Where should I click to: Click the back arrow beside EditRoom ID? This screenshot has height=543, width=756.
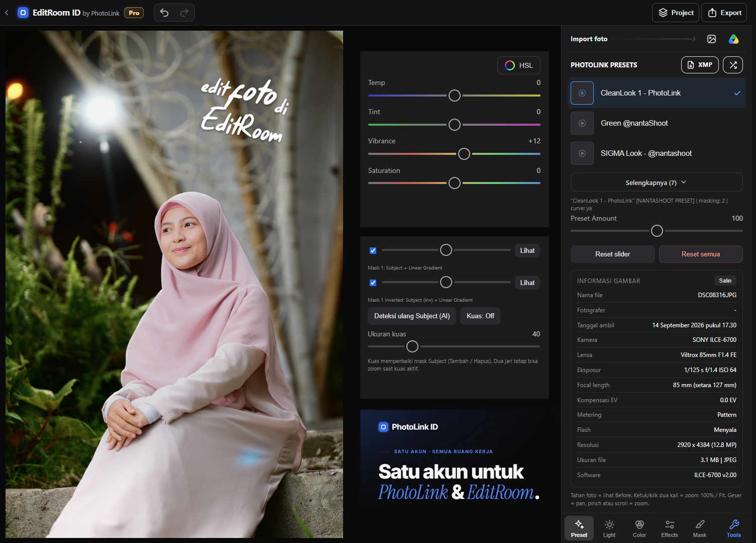pos(7,13)
